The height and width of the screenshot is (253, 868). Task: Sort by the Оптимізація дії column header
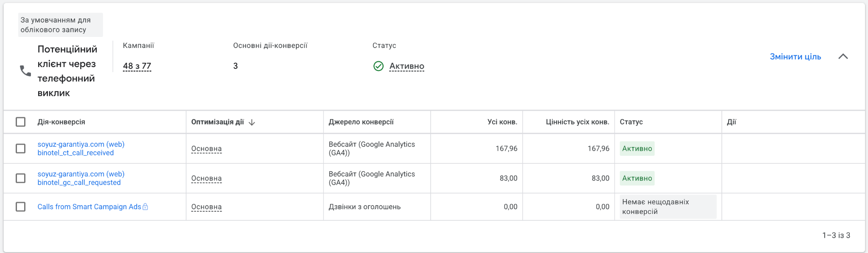pos(217,122)
